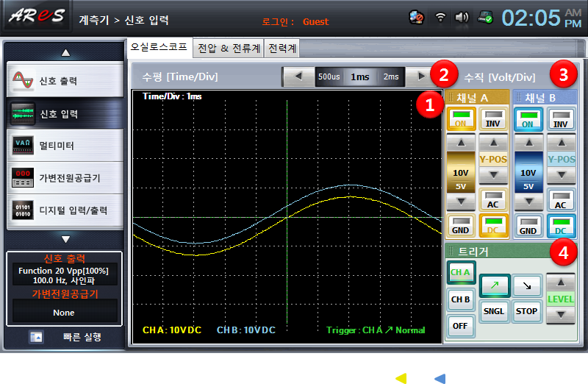The height and width of the screenshot is (384, 588).
Task: Click the Wi-Fi status icon
Action: point(440,17)
